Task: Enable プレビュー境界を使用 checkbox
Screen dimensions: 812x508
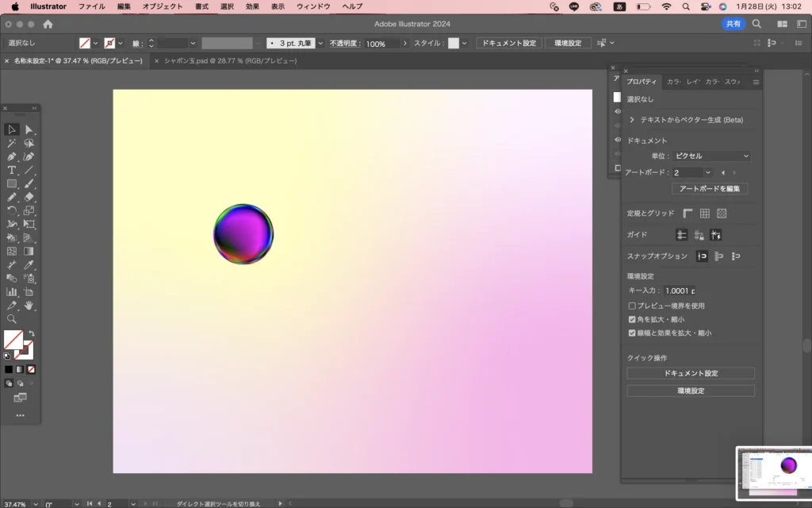Action: click(x=632, y=306)
